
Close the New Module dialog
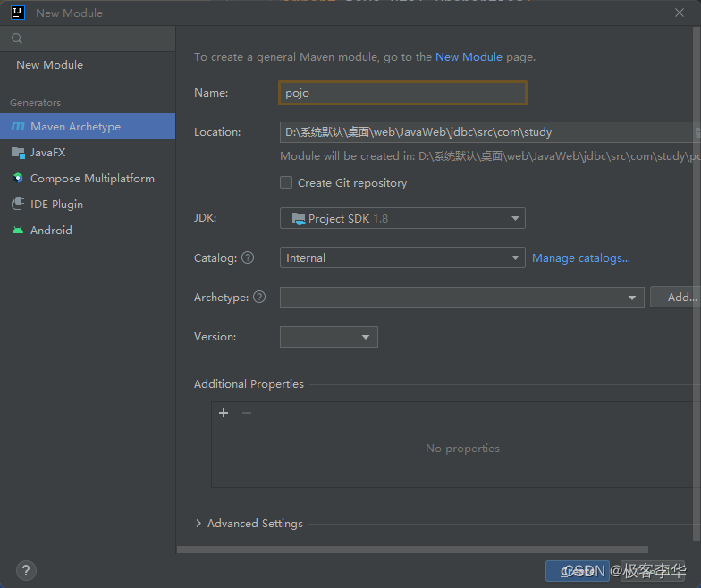pos(680,13)
